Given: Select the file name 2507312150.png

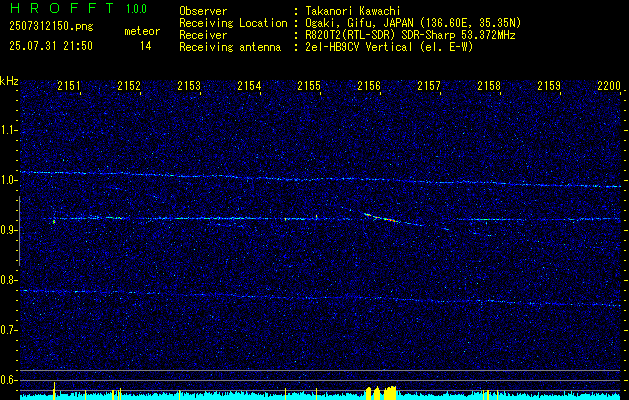Looking at the screenshot, I should 51,26.
